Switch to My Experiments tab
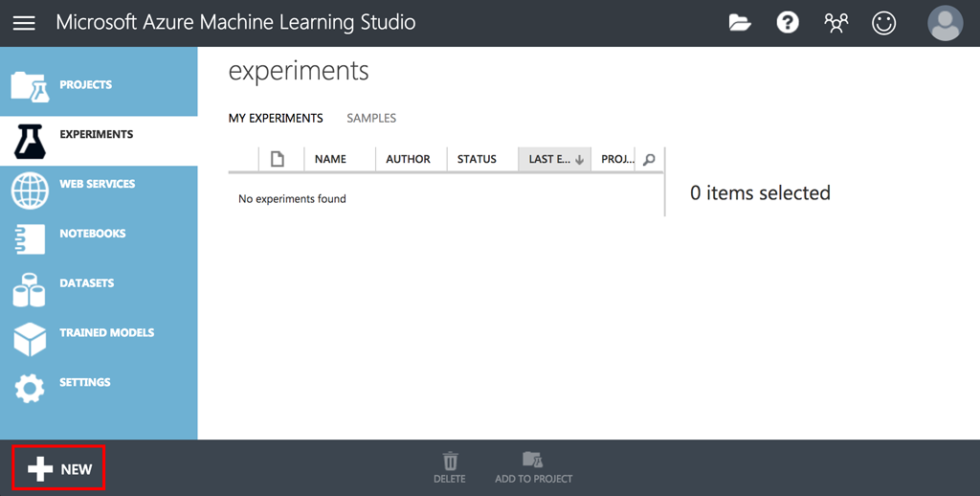The height and width of the screenshot is (496, 980). point(276,118)
